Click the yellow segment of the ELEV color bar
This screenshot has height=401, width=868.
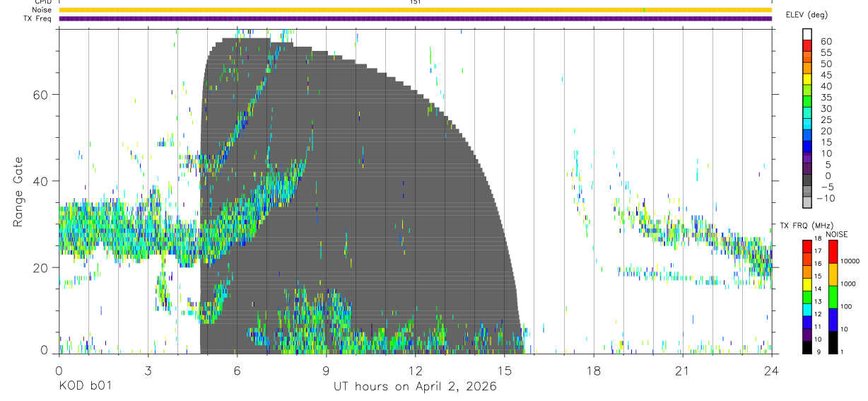click(x=807, y=79)
